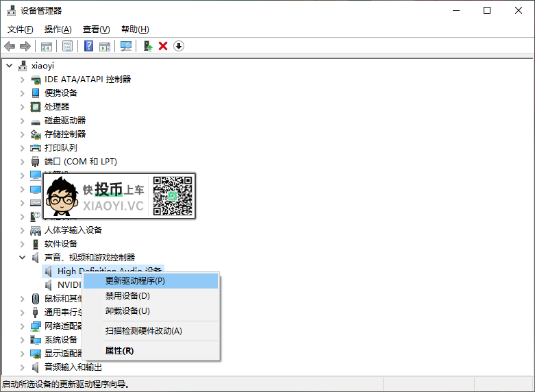The width and height of the screenshot is (535, 392).
Task: Click the 端口 (COM 和 LPT) port icon
Action: tap(36, 162)
